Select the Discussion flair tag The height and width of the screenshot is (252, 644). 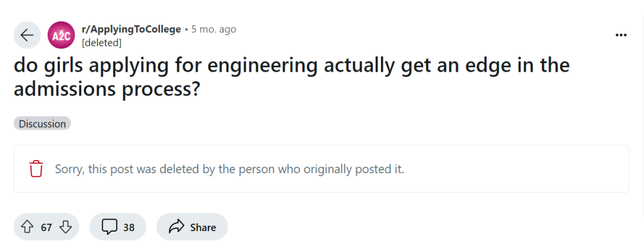coord(42,124)
